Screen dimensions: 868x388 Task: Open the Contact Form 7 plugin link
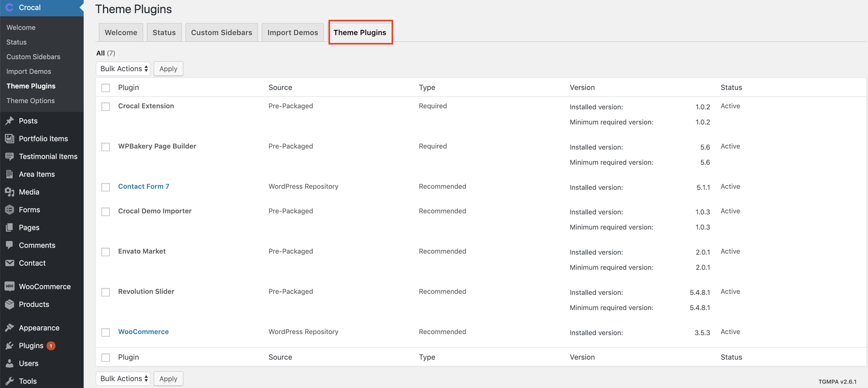[144, 186]
